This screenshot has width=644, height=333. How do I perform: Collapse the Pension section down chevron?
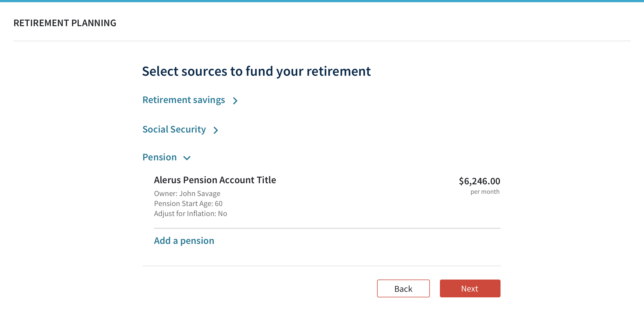[x=187, y=158]
